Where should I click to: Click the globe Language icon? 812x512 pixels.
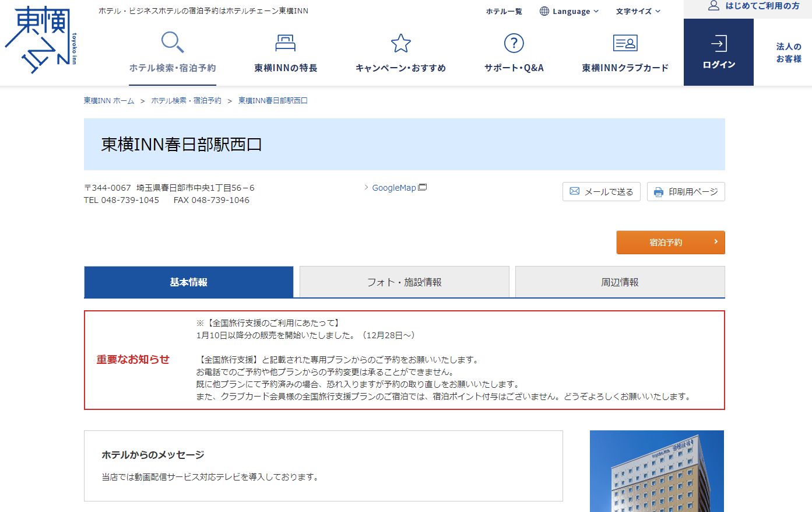click(x=544, y=11)
